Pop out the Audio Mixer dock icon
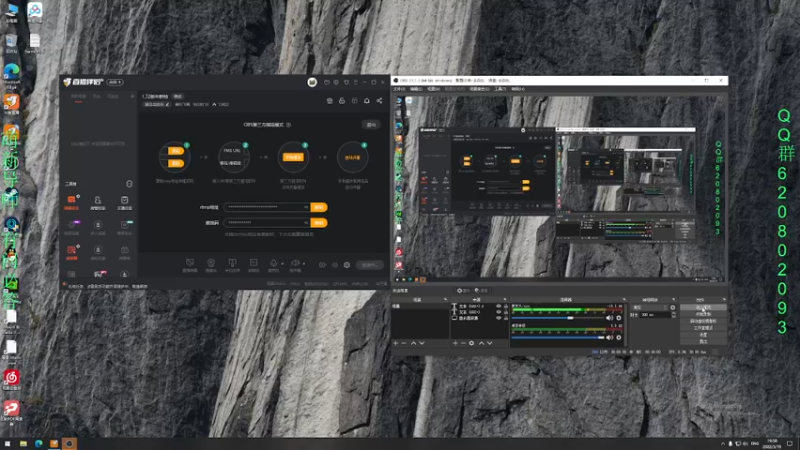 tap(623, 299)
